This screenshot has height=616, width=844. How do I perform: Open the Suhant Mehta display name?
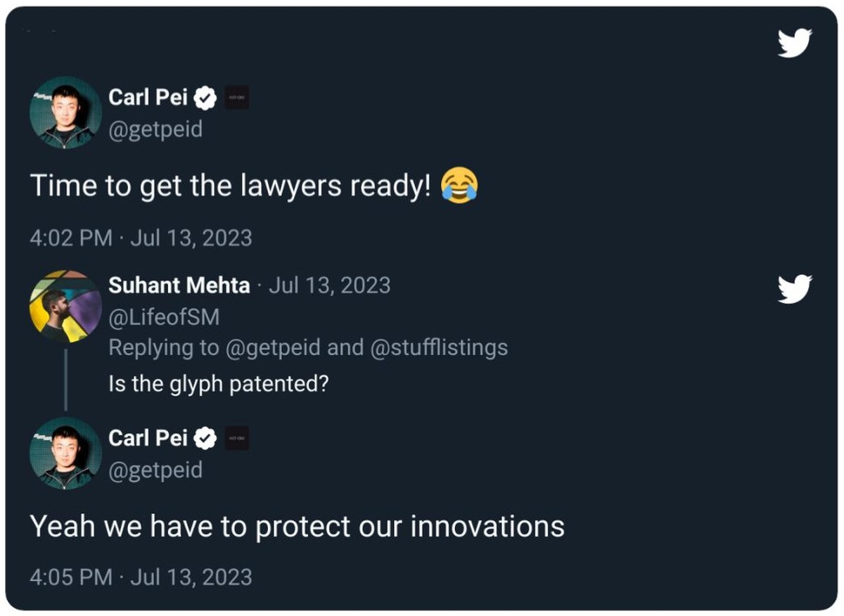coord(179,285)
